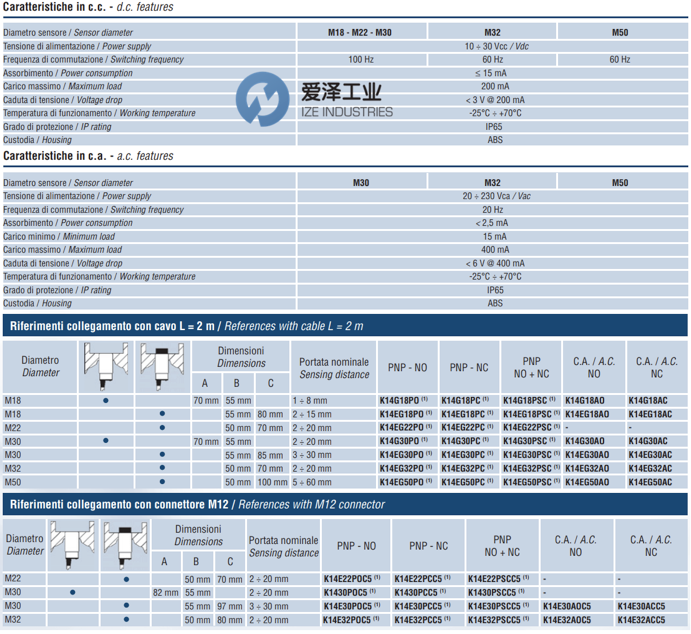
Task: Click the mounting dot in the K14E32POC5 row
Action: tap(126, 620)
